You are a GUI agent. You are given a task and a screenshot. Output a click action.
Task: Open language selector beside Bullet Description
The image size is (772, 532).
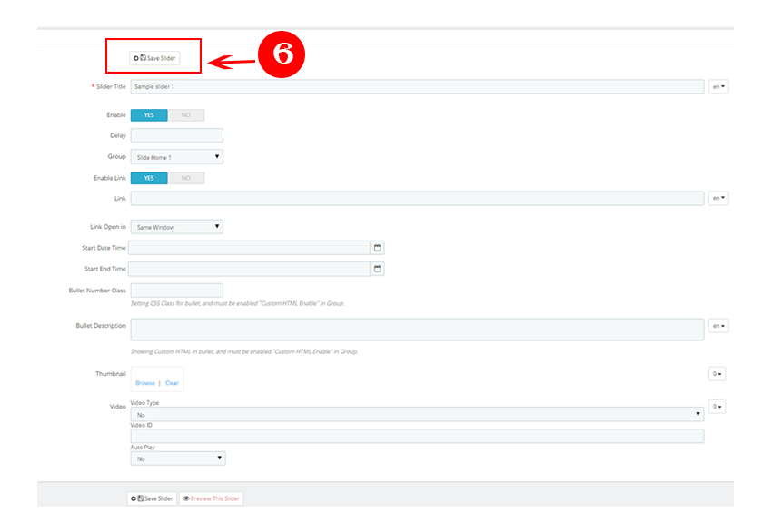(718, 325)
